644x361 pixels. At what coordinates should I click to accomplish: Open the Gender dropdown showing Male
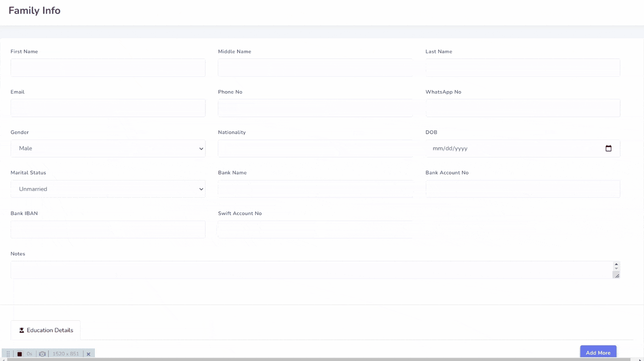(108, 148)
